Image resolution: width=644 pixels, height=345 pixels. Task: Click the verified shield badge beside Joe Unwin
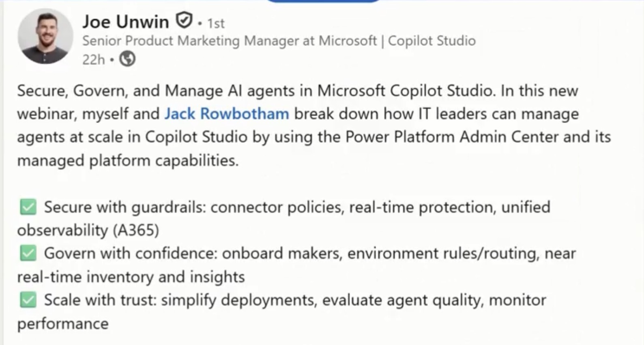184,20
